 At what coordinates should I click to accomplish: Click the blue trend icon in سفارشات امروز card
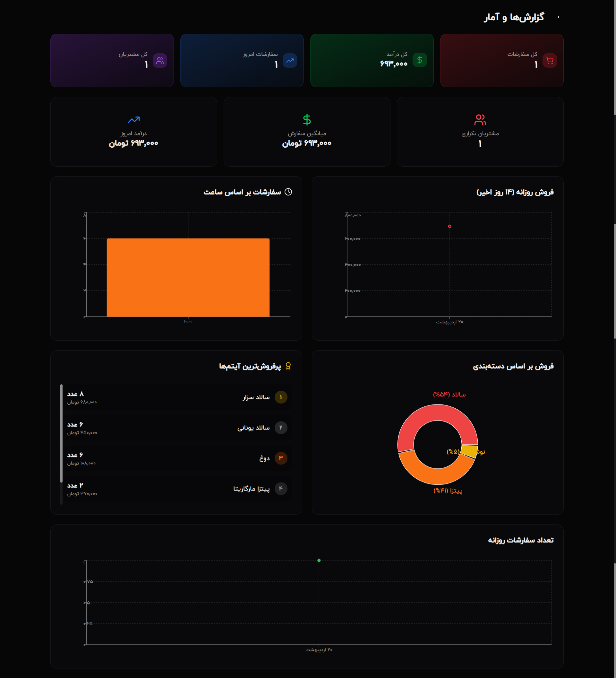click(x=290, y=61)
